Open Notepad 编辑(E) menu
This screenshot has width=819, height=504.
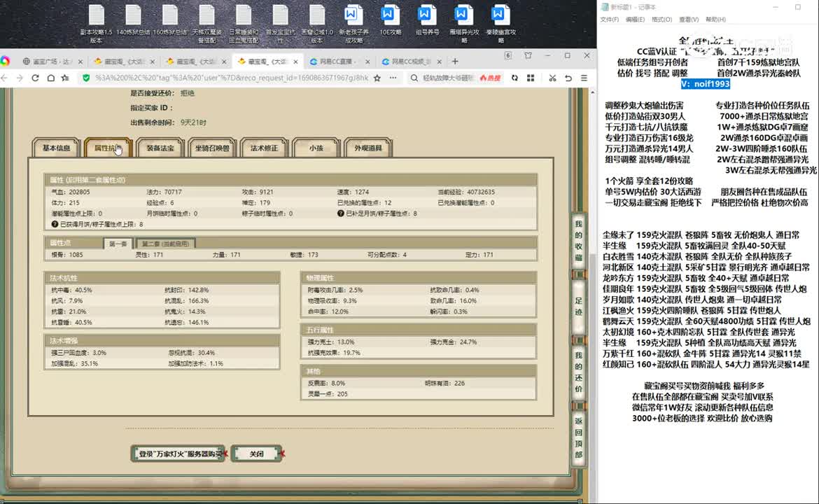635,20
